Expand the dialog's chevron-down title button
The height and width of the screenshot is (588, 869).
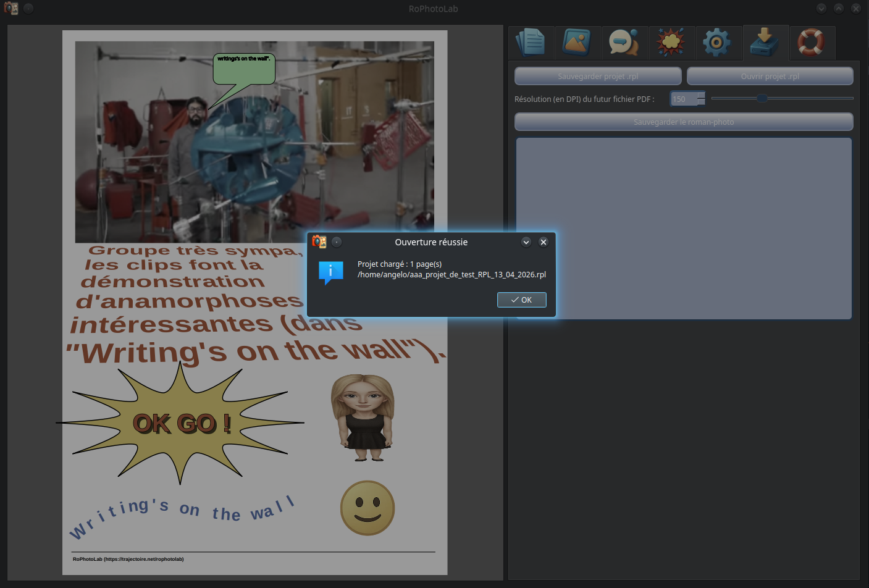click(x=526, y=242)
